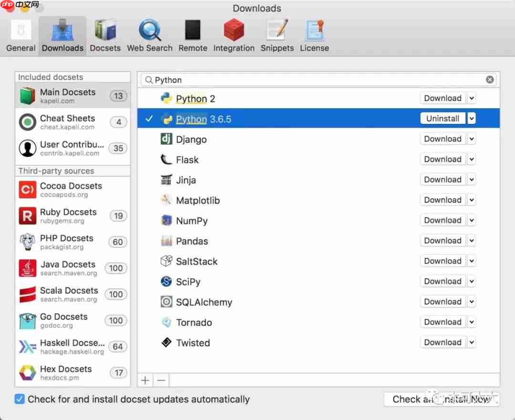Viewport: 515px width, 420px height.
Task: Choose the Go Docsets gopher icon
Action: (28, 320)
